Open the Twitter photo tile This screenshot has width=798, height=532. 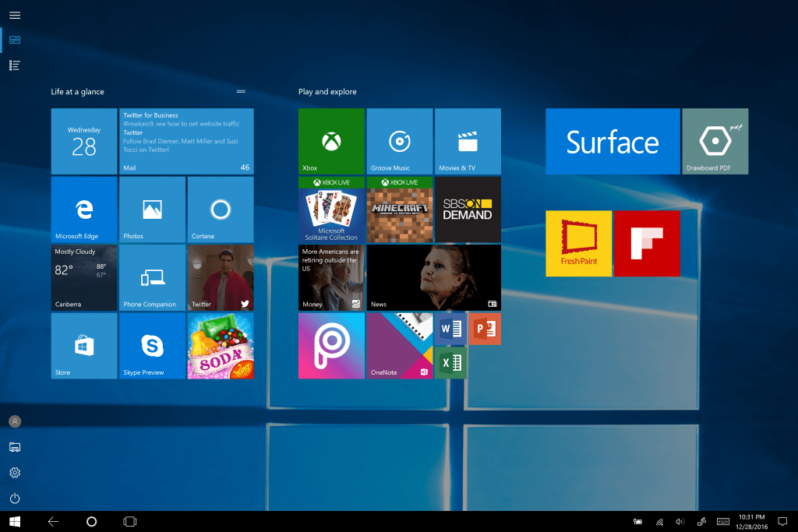(221, 278)
